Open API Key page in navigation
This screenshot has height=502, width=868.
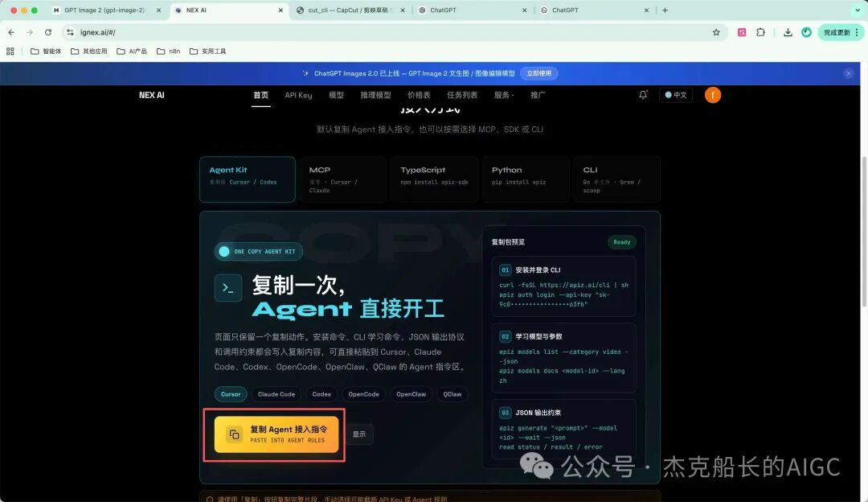pos(298,95)
